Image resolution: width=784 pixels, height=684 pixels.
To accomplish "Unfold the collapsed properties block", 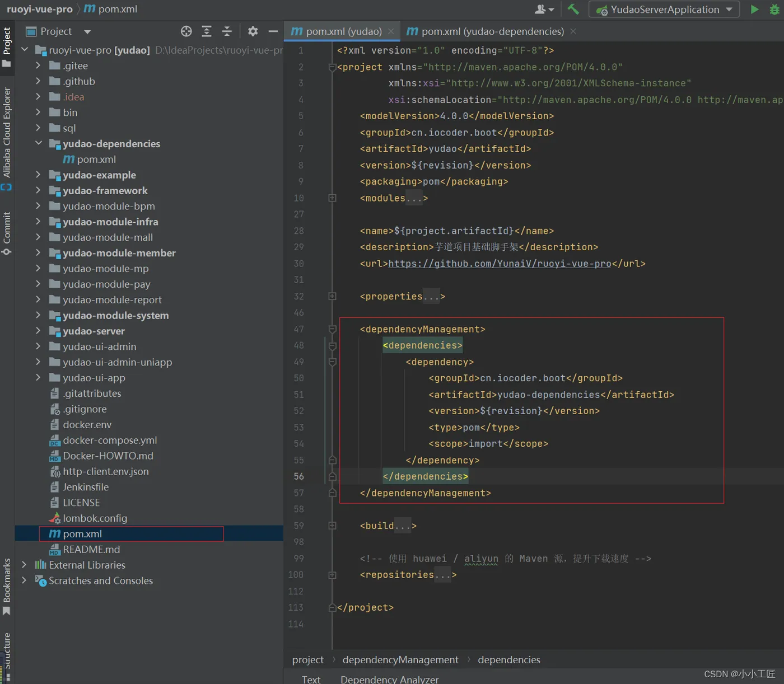I will click(x=332, y=296).
